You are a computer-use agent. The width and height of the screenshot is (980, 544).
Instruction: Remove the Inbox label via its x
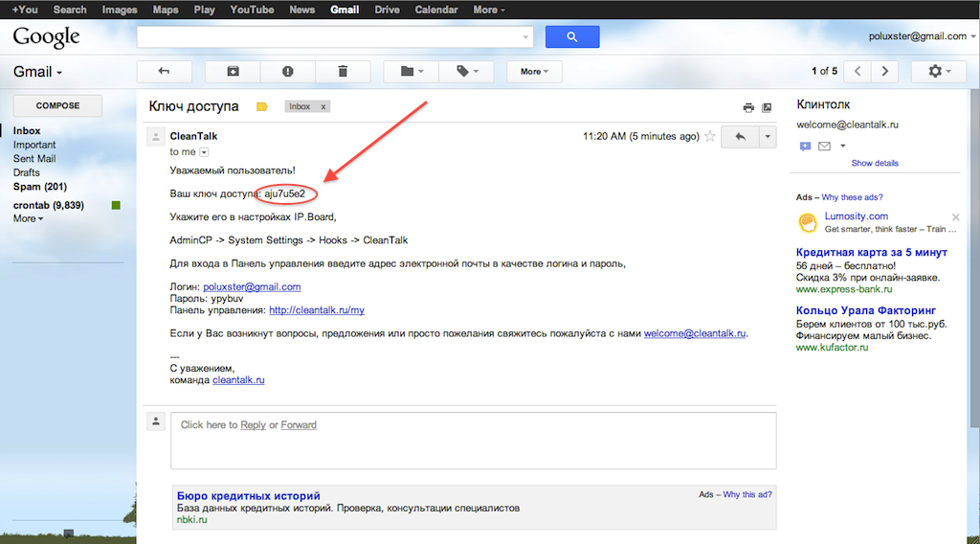click(323, 106)
